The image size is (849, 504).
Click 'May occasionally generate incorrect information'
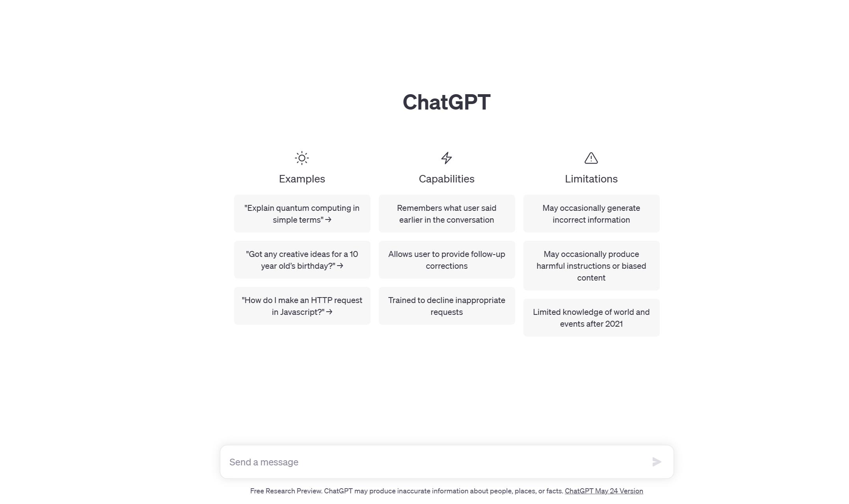click(x=592, y=213)
